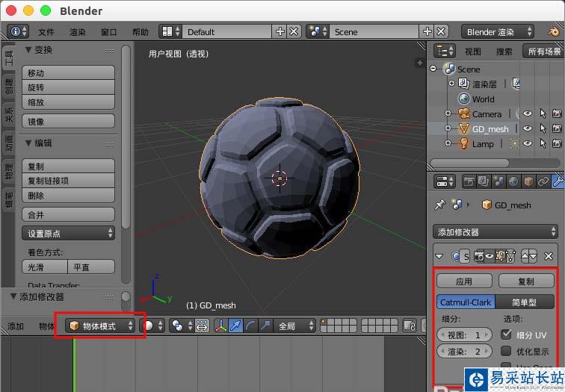The image size is (565, 392).
Task: Open the 物体模式 mode dropdown
Action: coord(100,326)
